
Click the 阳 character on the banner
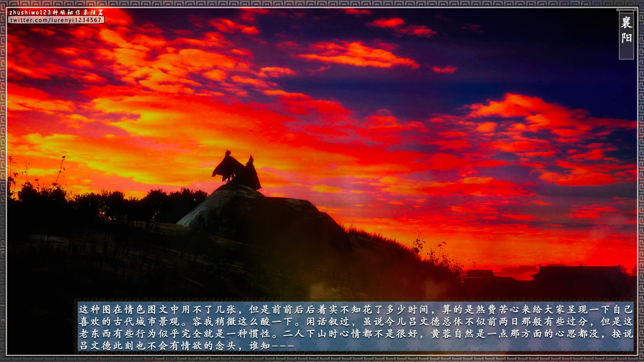click(x=626, y=38)
